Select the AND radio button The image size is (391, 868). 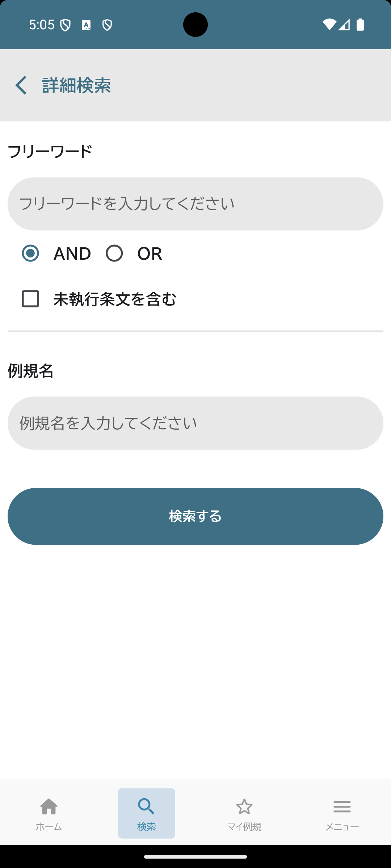tap(30, 253)
